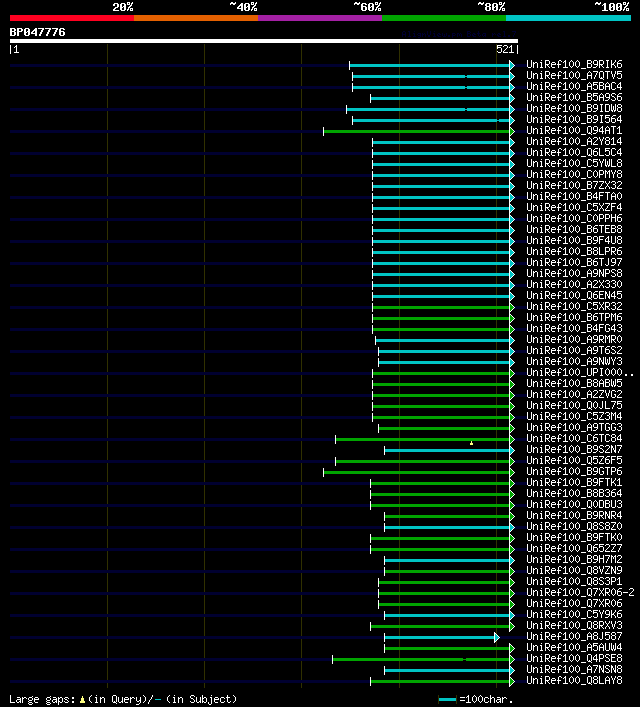Click the UniRef100_B6TJ97 hit label
Image resolution: width=640 pixels, height=707 pixels.
574,262
